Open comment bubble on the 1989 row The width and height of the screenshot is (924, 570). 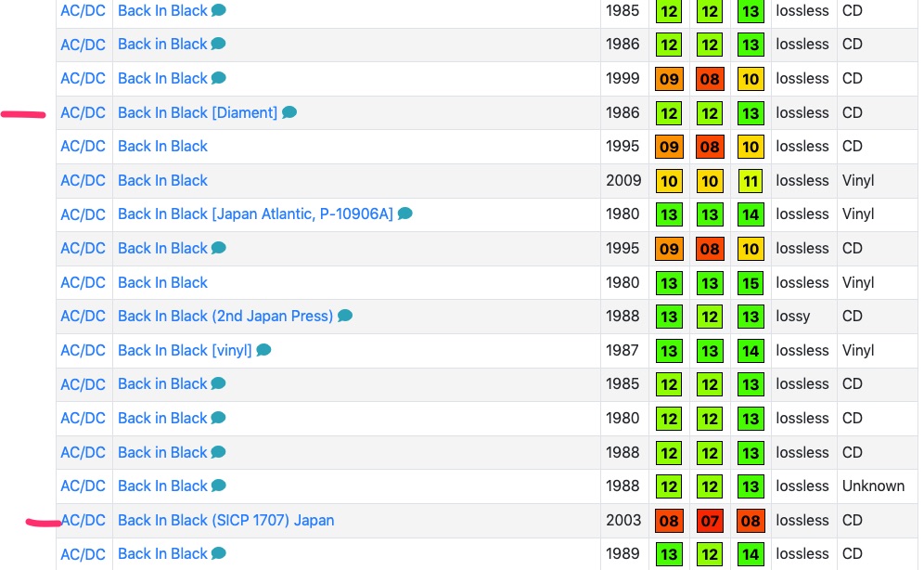(219, 553)
